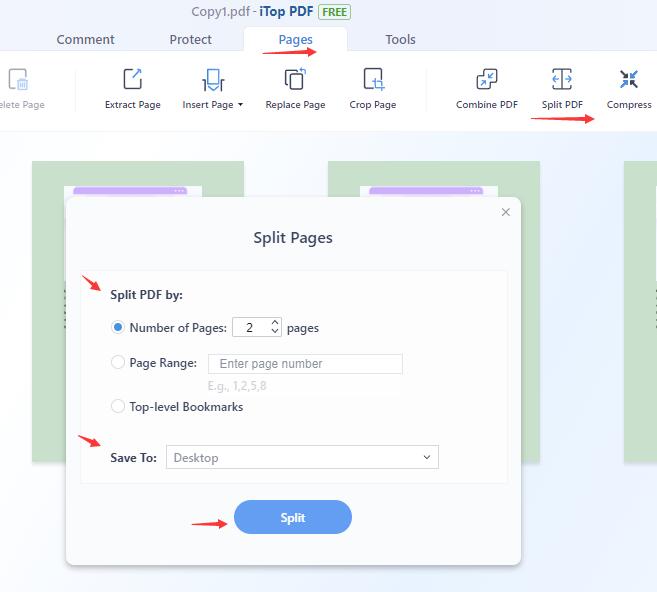Select the Crop Page tool
The image size is (657, 592).
pyautogui.click(x=373, y=80)
